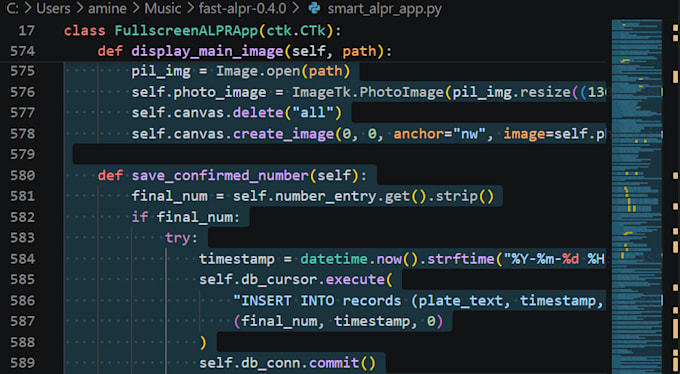Click on ImageTk.PhotoImage text
The image size is (680, 374).
tap(368, 92)
